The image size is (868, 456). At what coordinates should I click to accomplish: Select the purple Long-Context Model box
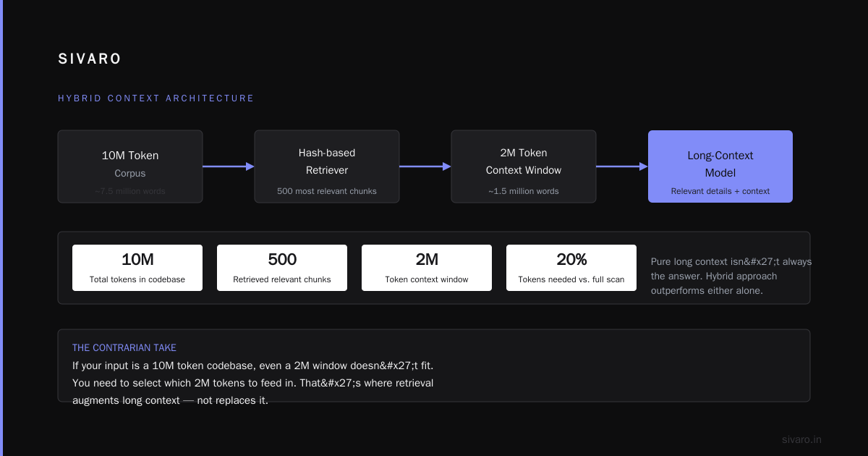tap(720, 166)
